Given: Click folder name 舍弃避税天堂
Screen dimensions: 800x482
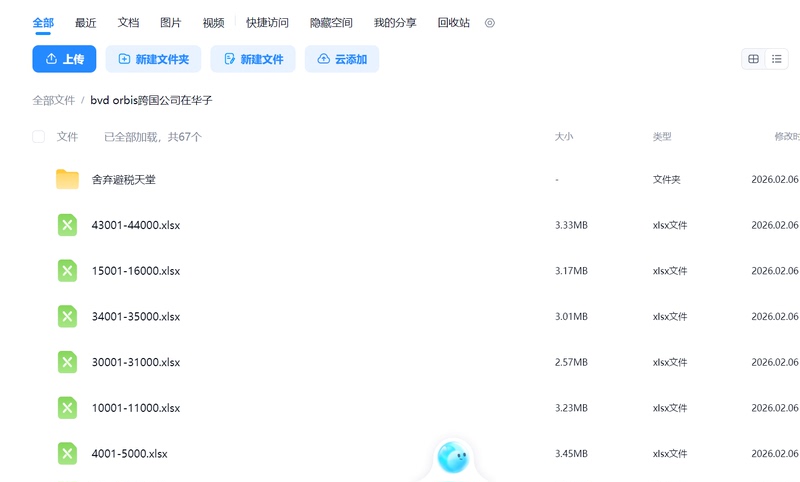Looking at the screenshot, I should click(123, 180).
